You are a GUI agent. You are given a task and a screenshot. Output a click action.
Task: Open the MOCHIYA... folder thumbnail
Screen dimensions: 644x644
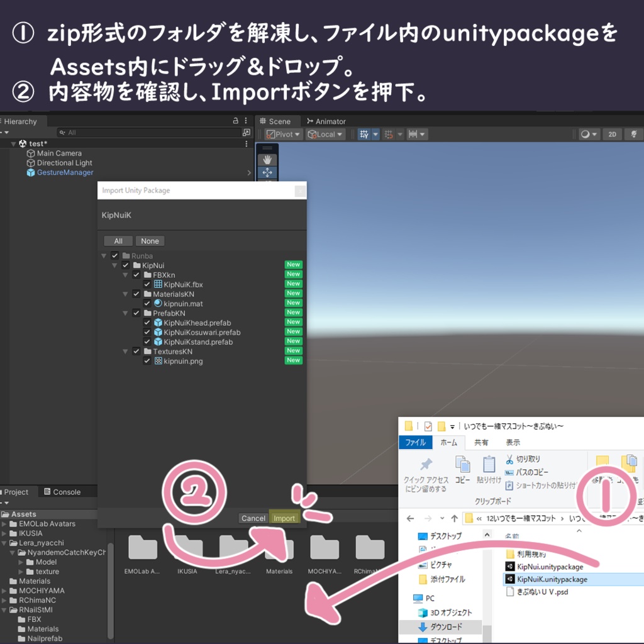(325, 553)
